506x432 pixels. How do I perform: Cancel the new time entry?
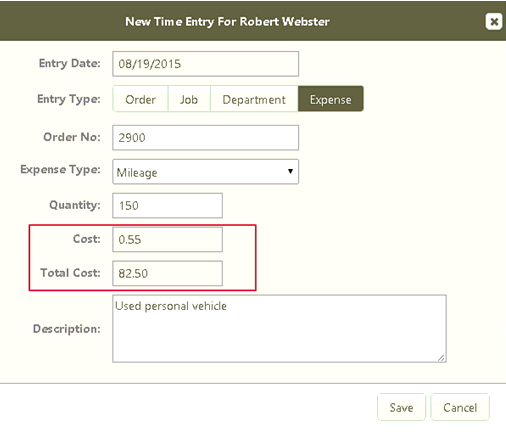tap(460, 407)
